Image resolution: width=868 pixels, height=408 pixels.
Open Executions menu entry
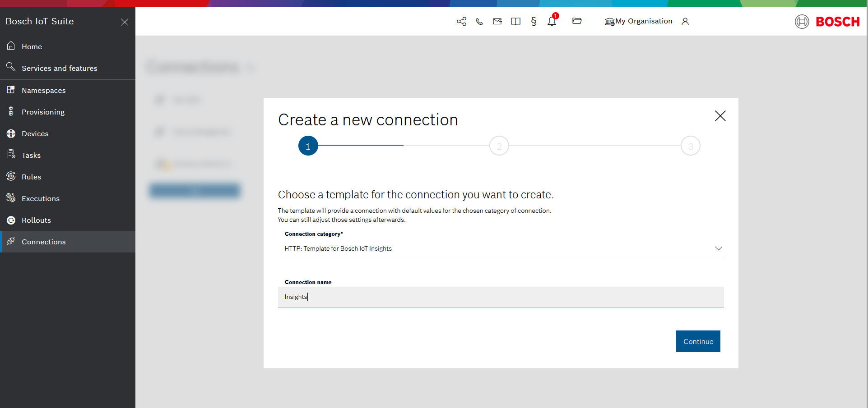[x=68, y=198]
